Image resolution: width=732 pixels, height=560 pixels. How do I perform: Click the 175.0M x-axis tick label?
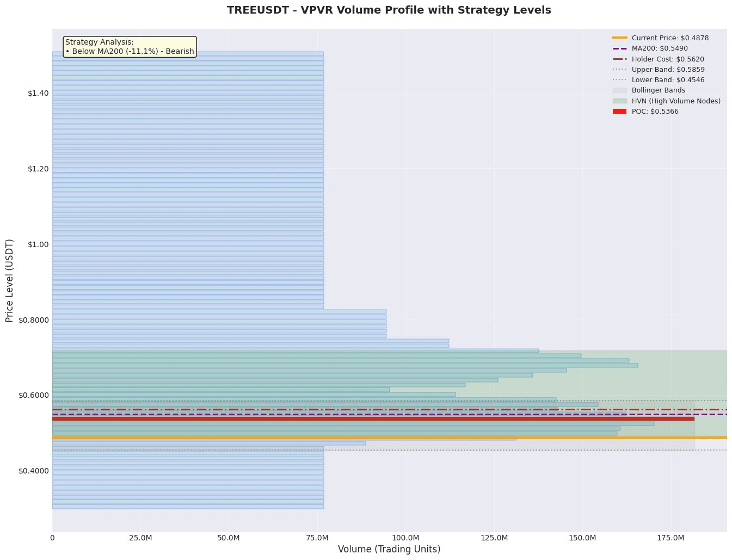671,538
